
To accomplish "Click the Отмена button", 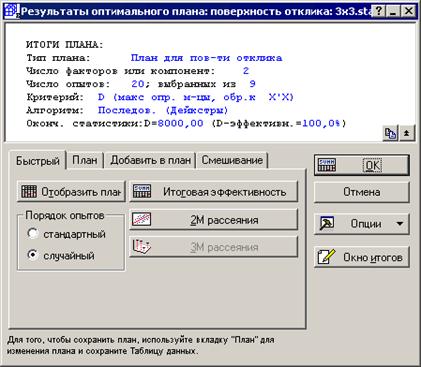I will (x=362, y=192).
